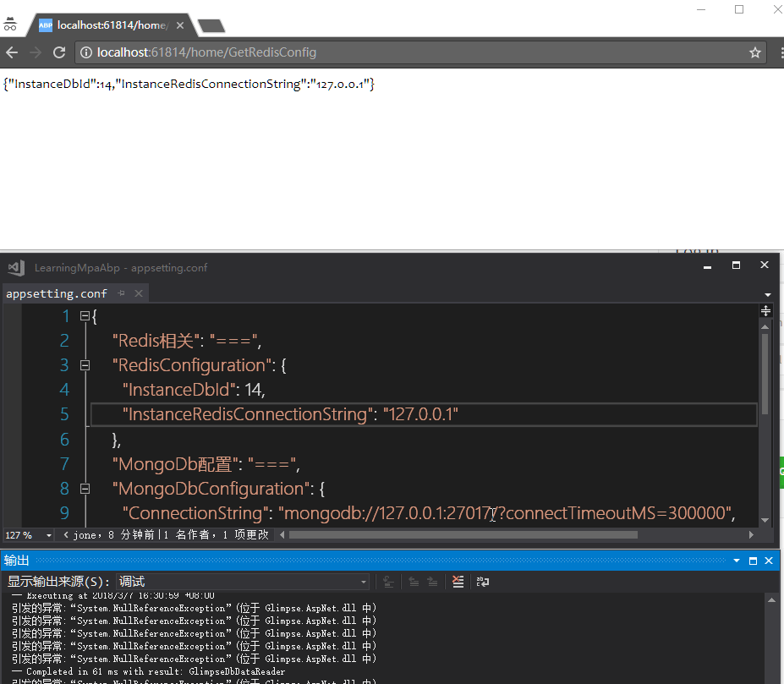The height and width of the screenshot is (684, 784).
Task: Collapse the root JSON object on line 1
Action: tap(85, 316)
